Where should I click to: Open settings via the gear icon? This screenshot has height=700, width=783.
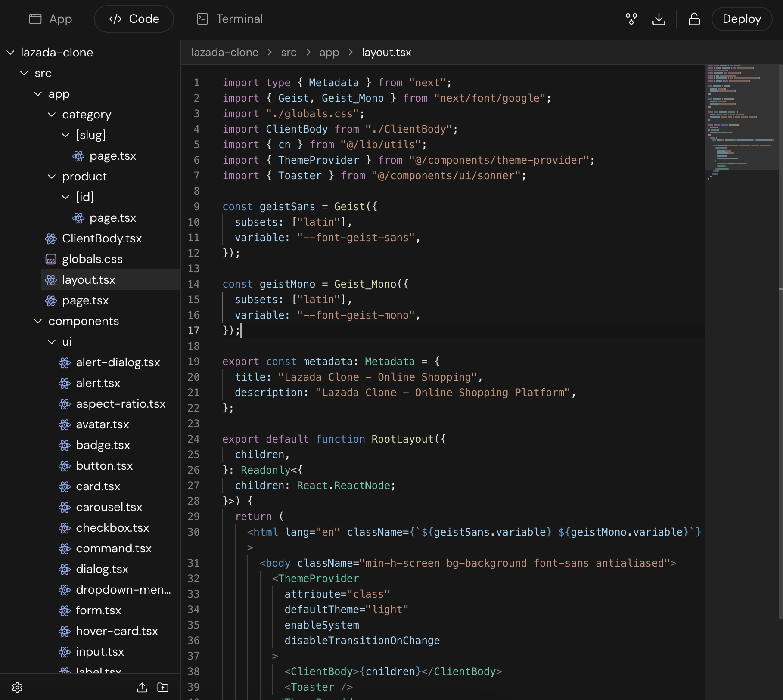[x=17, y=688]
